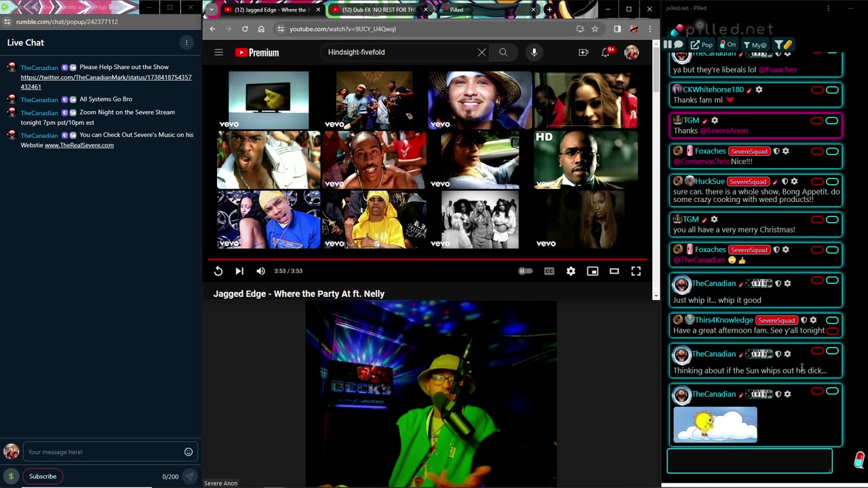The image size is (868, 488).
Task: Open the www.TheRealSevere.com link
Action: 79,145
